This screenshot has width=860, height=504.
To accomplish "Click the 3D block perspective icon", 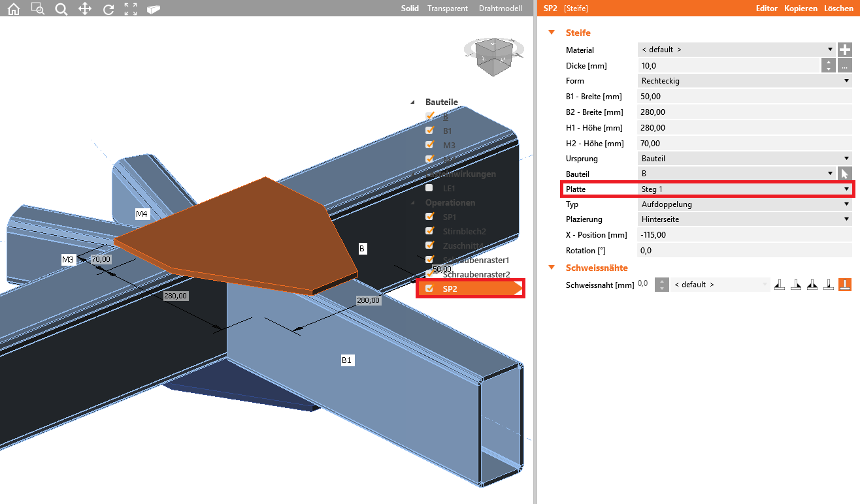I will click(154, 9).
